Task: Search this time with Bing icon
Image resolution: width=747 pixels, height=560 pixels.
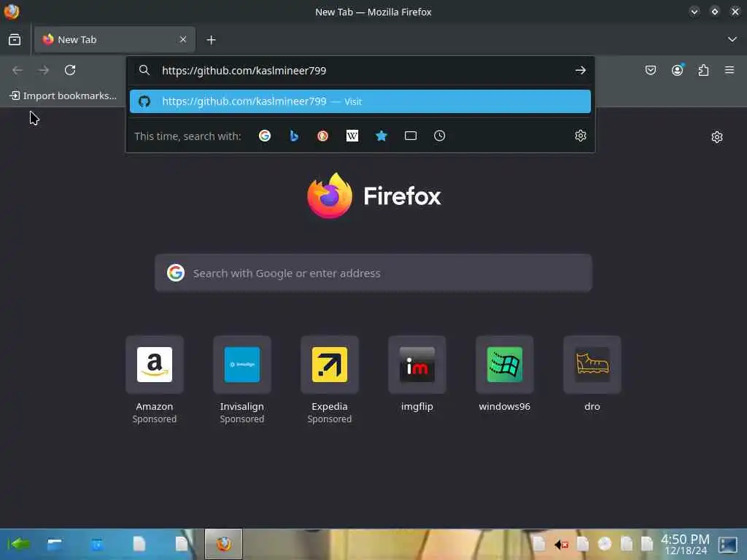Action: point(294,136)
